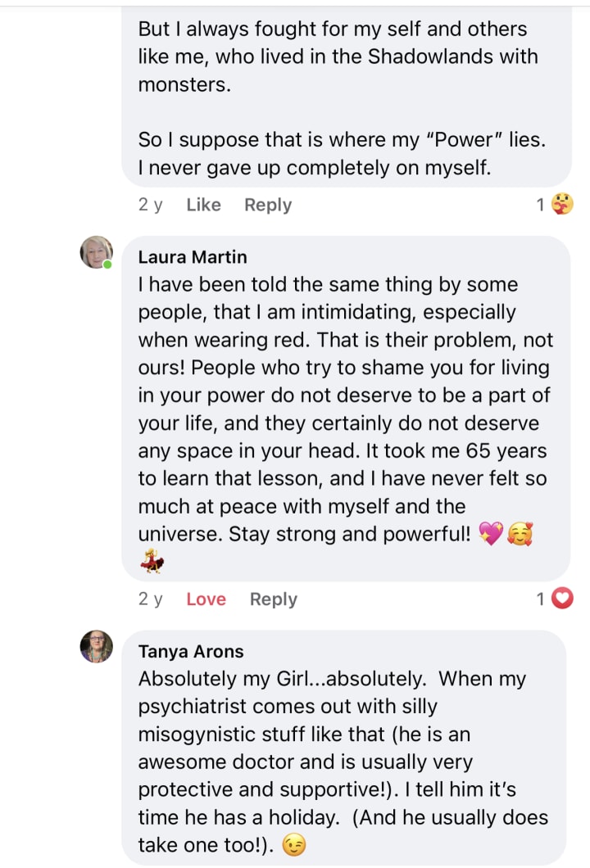
Task: Toggle Love on Laura Martin's comment
Action: click(206, 599)
